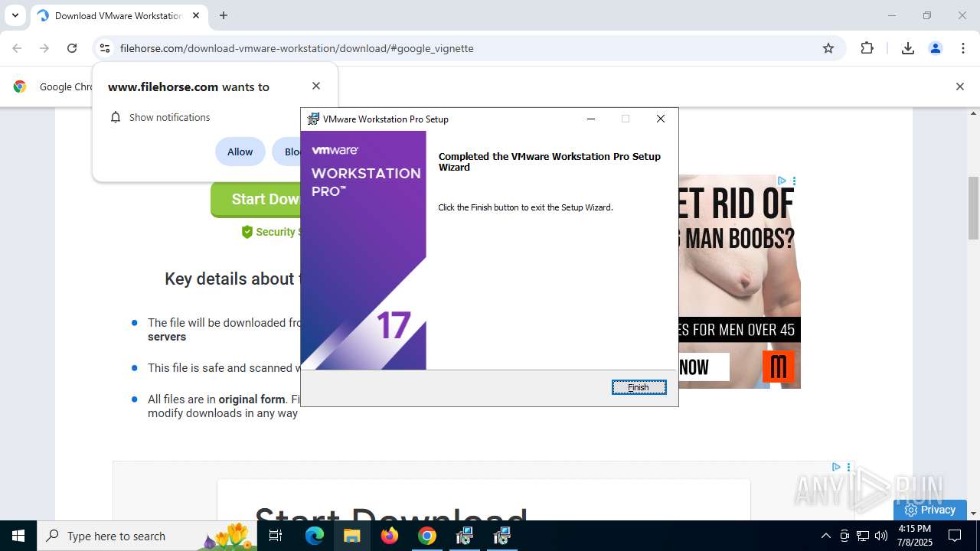Select first VMware installer taskbar icon
980x551 pixels.
point(464,536)
